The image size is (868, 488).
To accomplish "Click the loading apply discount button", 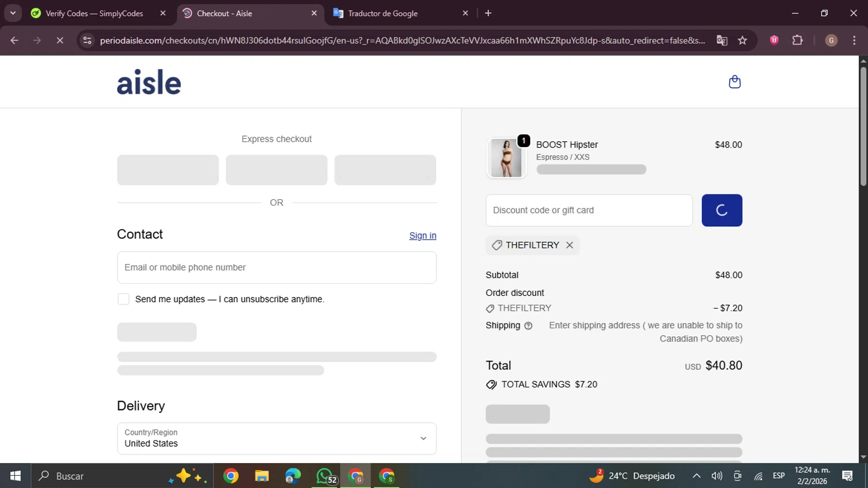I will (722, 210).
